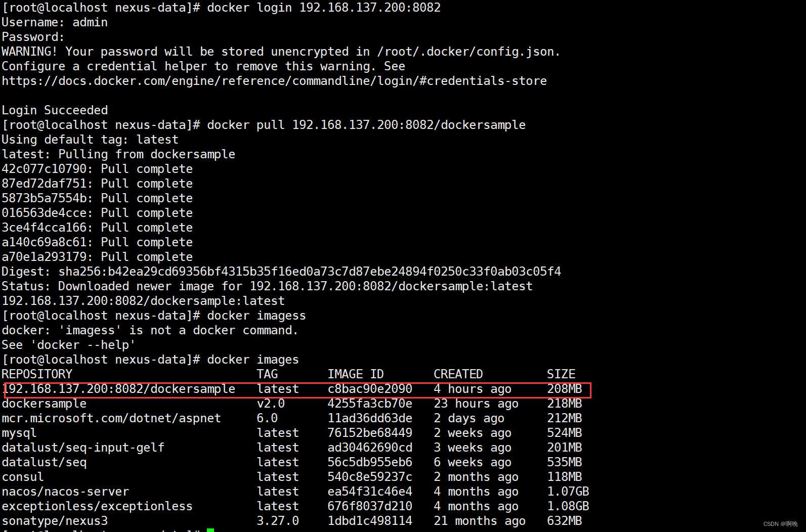
Task: Click the REPOSITORY column header
Action: coord(37,374)
